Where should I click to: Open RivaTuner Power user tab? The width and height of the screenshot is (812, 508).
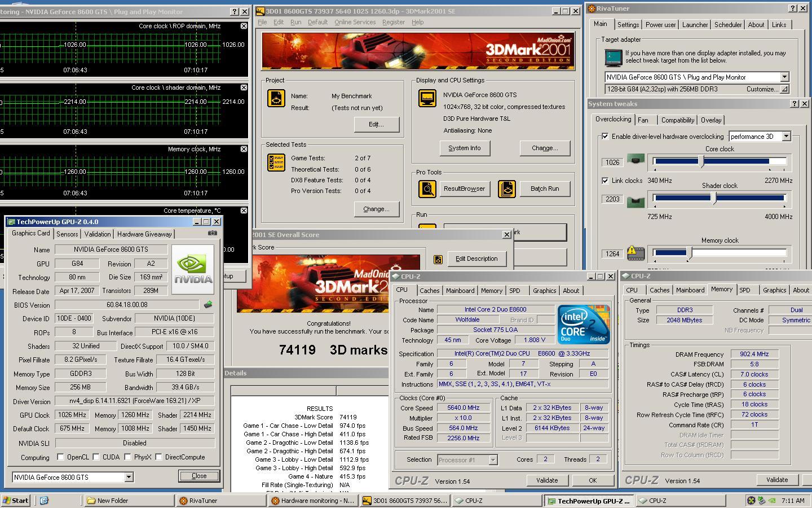(660, 25)
